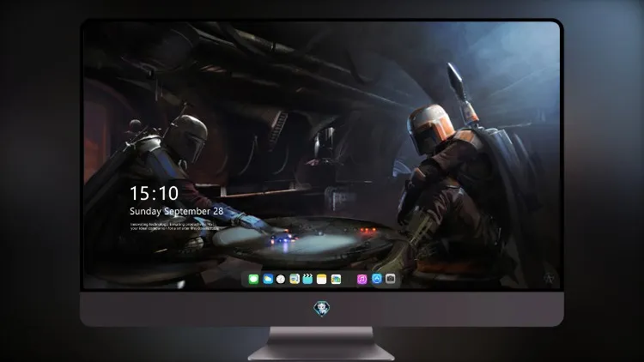The width and height of the screenshot is (644, 362).
Task: Click the left Mandalorian's gray helmet
Action: (x=187, y=137)
